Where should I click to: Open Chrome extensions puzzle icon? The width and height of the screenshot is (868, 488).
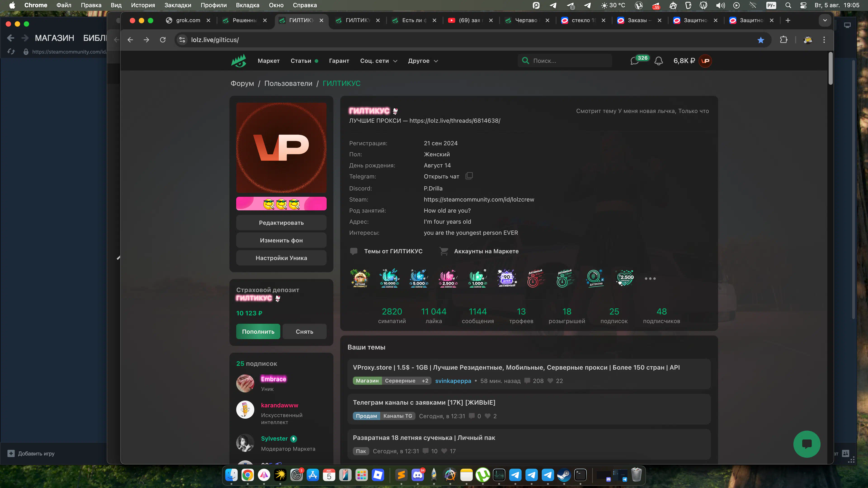784,40
